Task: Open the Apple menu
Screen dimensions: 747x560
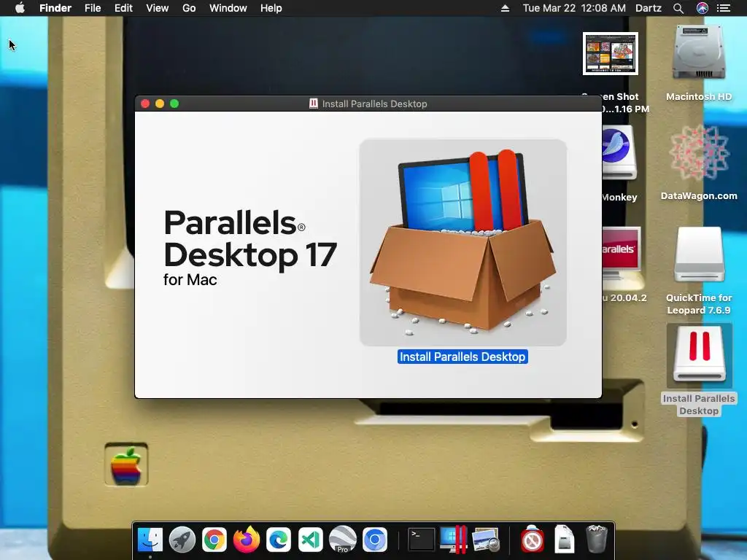Action: pyautogui.click(x=20, y=8)
